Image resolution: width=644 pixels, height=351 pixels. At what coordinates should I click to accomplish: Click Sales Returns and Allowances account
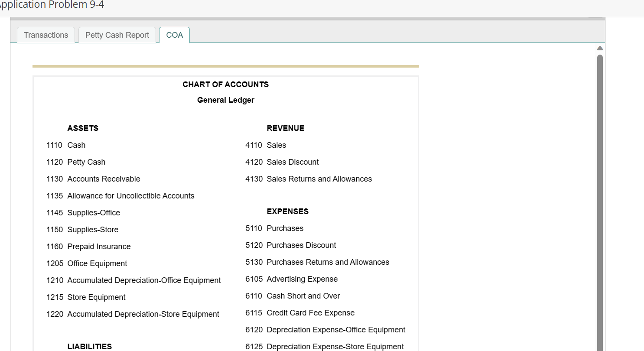click(309, 179)
